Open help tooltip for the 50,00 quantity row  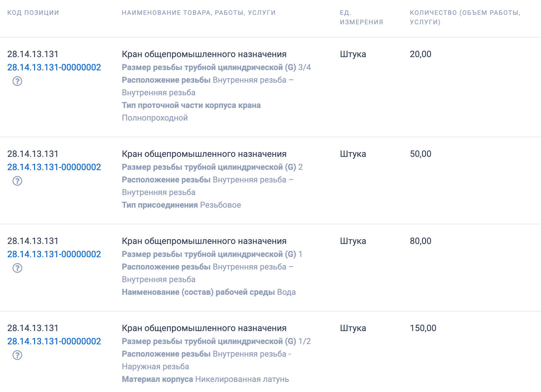(17, 181)
